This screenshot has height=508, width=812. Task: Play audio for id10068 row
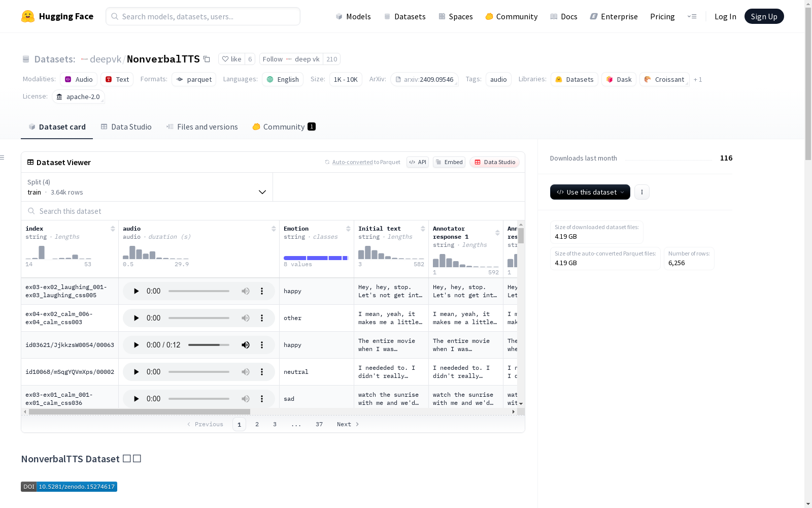coord(136,372)
